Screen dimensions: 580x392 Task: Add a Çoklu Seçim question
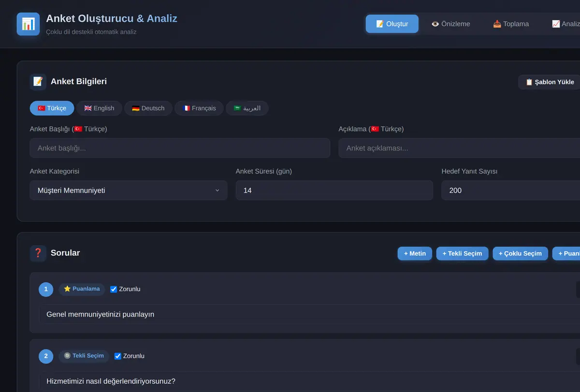click(521, 254)
